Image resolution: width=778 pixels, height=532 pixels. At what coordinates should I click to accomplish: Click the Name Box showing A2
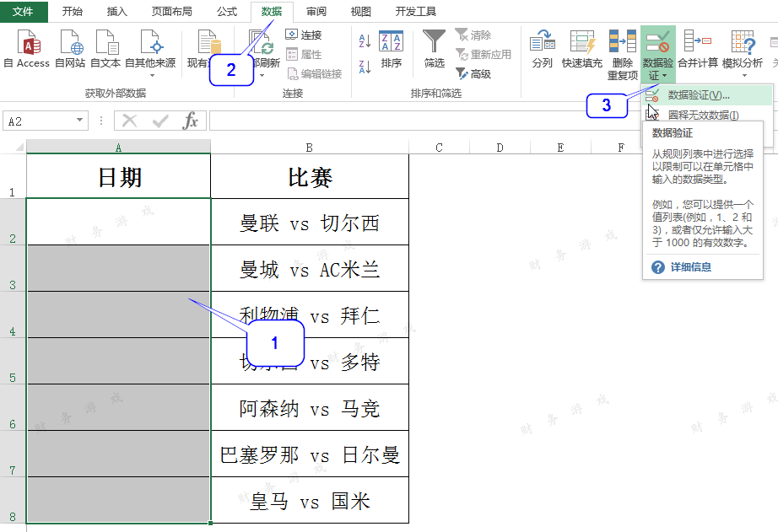[x=39, y=121]
